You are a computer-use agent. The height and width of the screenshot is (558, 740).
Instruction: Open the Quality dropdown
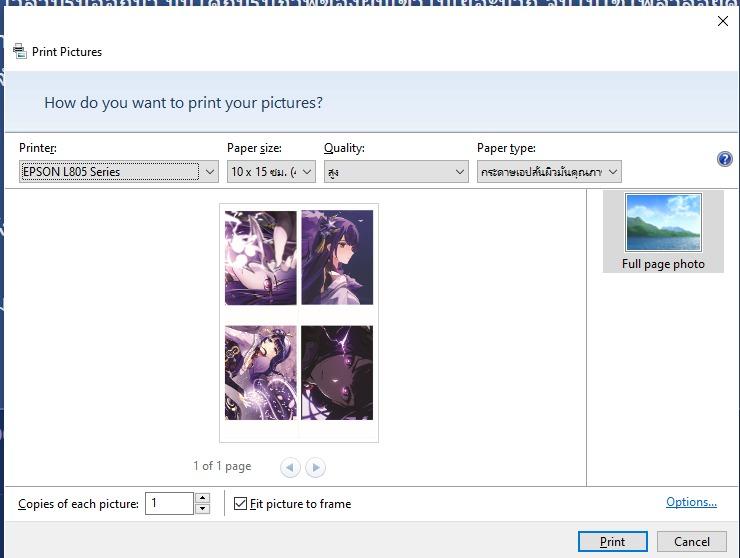click(x=396, y=171)
